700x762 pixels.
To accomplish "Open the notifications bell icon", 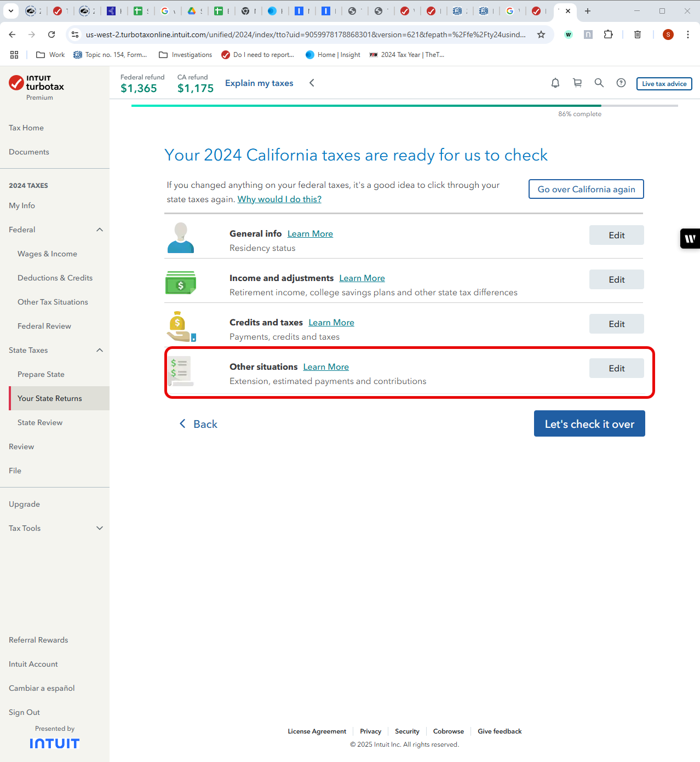I will point(555,83).
